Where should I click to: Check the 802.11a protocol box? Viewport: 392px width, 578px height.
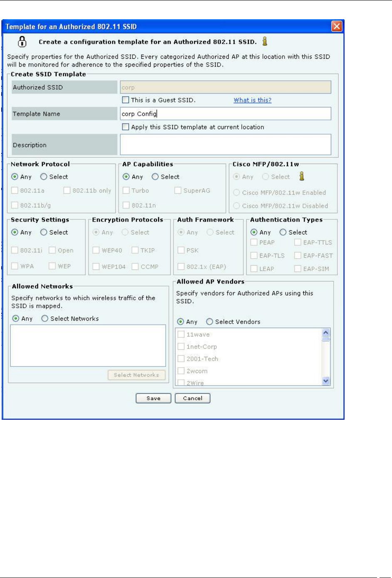(x=15, y=190)
